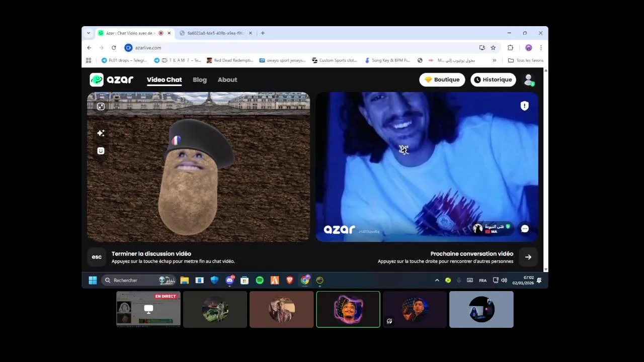Open Spotify from the taskbar

click(x=260, y=280)
